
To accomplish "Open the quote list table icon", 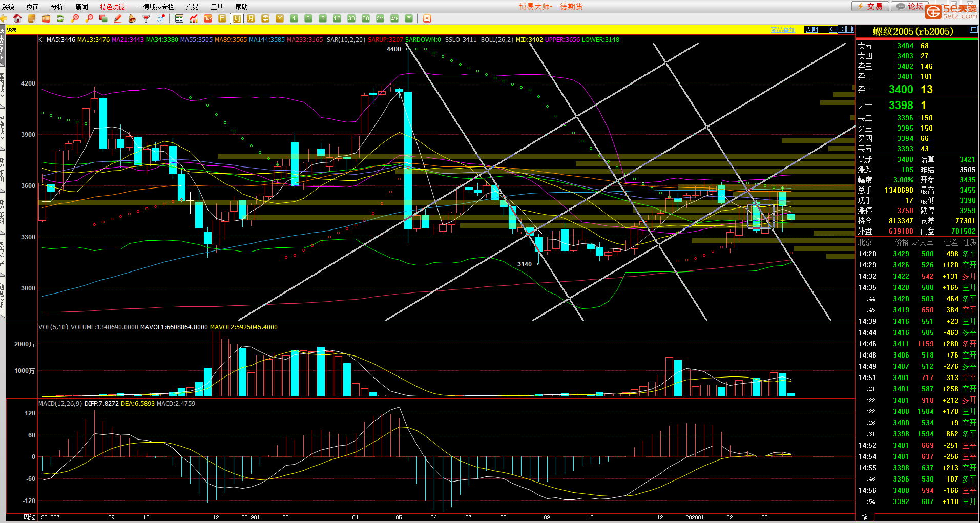I will (x=179, y=18).
